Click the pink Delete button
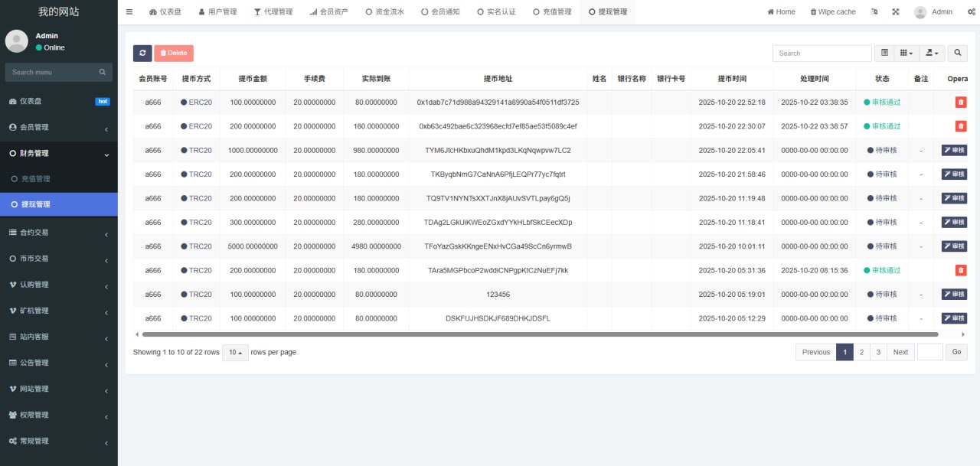 point(174,53)
